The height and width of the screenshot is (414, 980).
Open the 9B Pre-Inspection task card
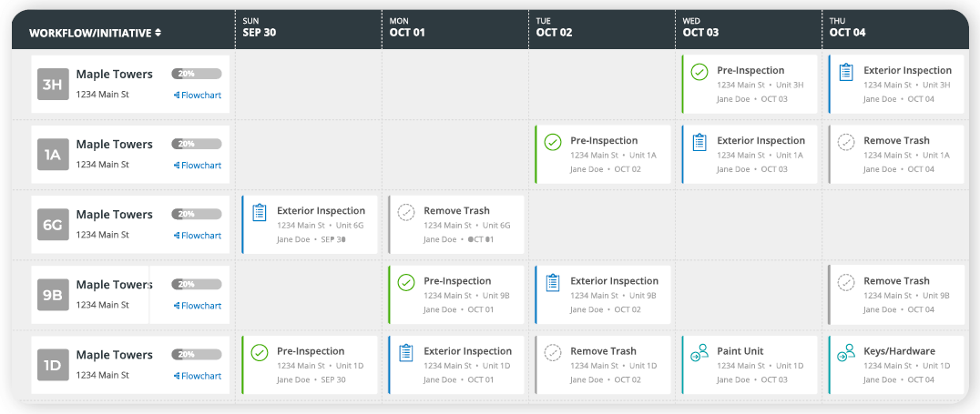pos(456,295)
